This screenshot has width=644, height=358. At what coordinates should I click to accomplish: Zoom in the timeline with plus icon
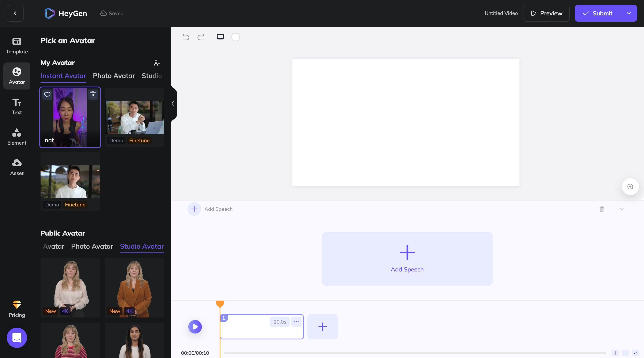coord(615,353)
